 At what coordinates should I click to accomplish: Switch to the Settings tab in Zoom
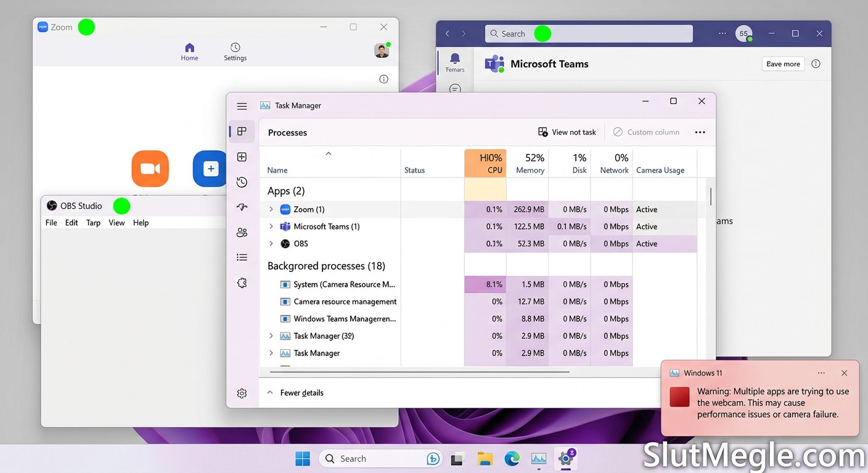235,52
